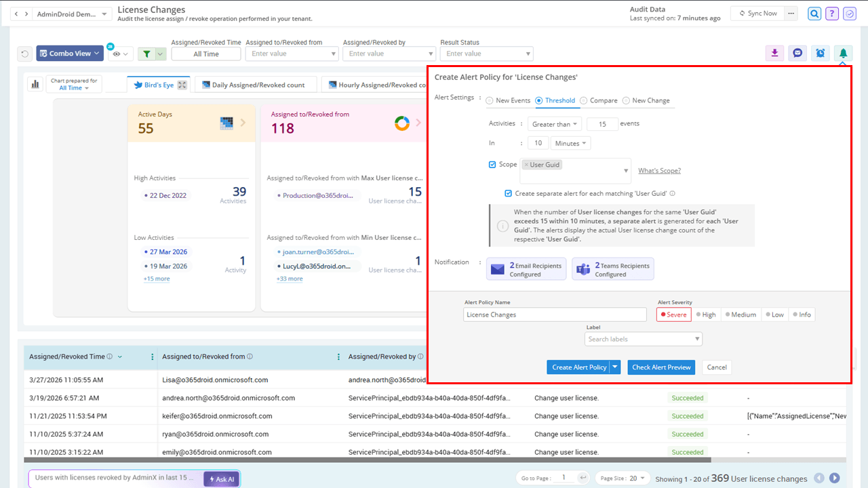
Task: Choose the High alert severity option
Action: tap(705, 314)
